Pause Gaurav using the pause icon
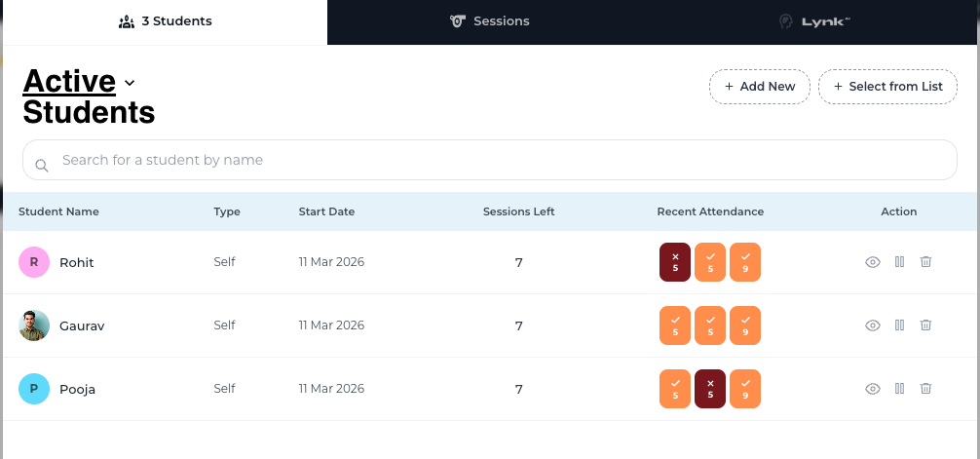This screenshot has width=980, height=459. pos(899,325)
